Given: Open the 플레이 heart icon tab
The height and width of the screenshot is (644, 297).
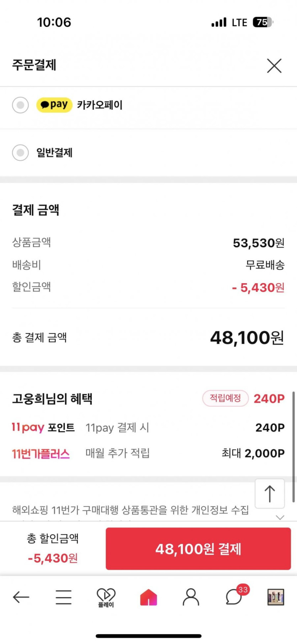Looking at the screenshot, I should coord(106,597).
